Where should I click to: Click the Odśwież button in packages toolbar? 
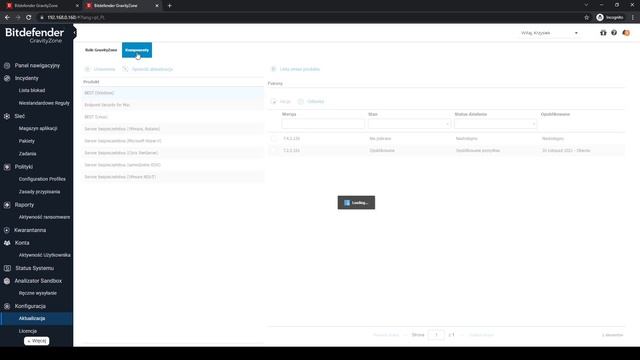311,101
